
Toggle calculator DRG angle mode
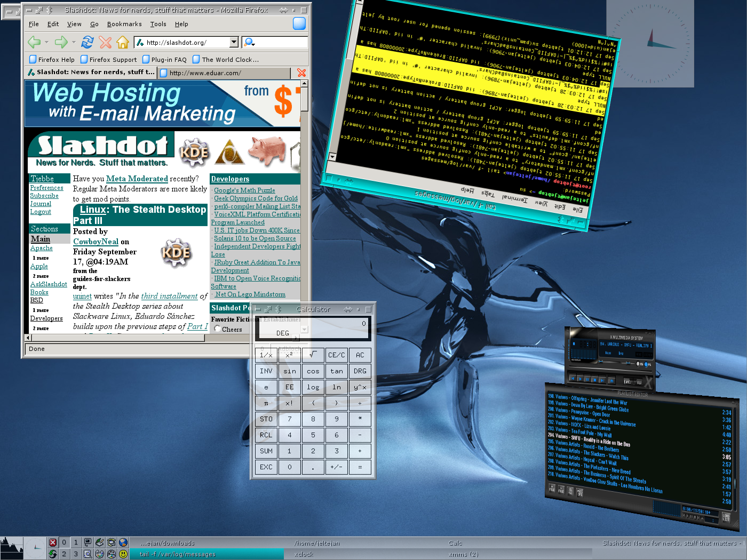coord(360,371)
